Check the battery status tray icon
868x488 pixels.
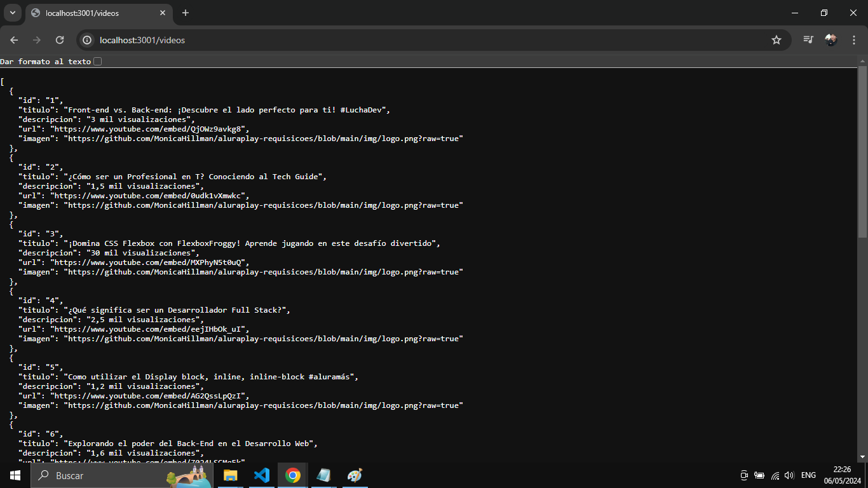tap(759, 475)
